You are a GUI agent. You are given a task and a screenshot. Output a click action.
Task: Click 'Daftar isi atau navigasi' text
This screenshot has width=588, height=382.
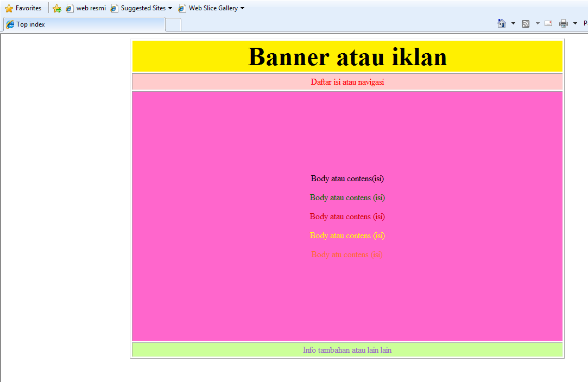347,82
